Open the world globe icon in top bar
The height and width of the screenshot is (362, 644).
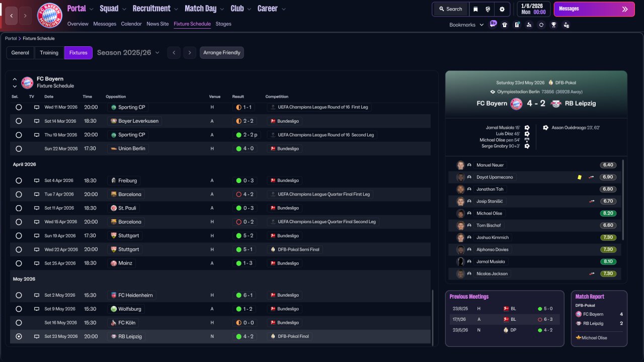click(x=488, y=9)
